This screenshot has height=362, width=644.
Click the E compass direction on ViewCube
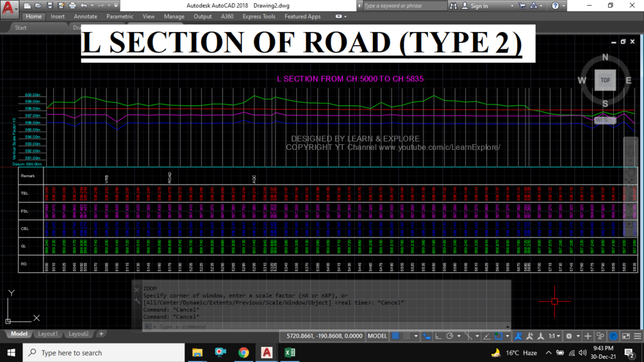[x=629, y=81]
